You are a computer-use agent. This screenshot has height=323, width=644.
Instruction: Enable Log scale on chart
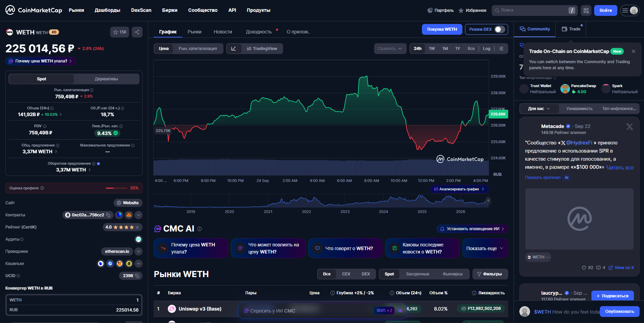(x=487, y=49)
